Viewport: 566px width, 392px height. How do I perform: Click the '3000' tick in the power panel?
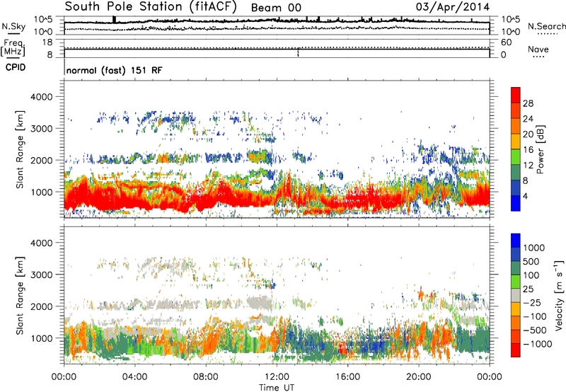coord(41,129)
